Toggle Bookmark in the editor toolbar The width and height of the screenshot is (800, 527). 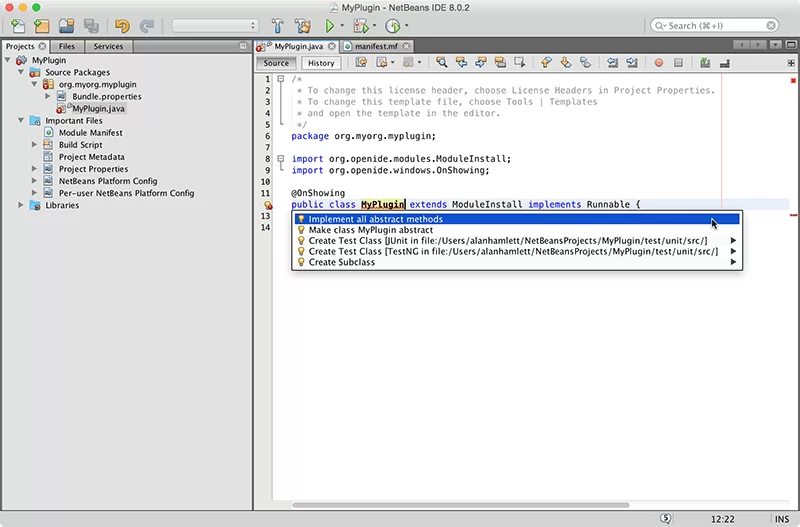pos(585,63)
